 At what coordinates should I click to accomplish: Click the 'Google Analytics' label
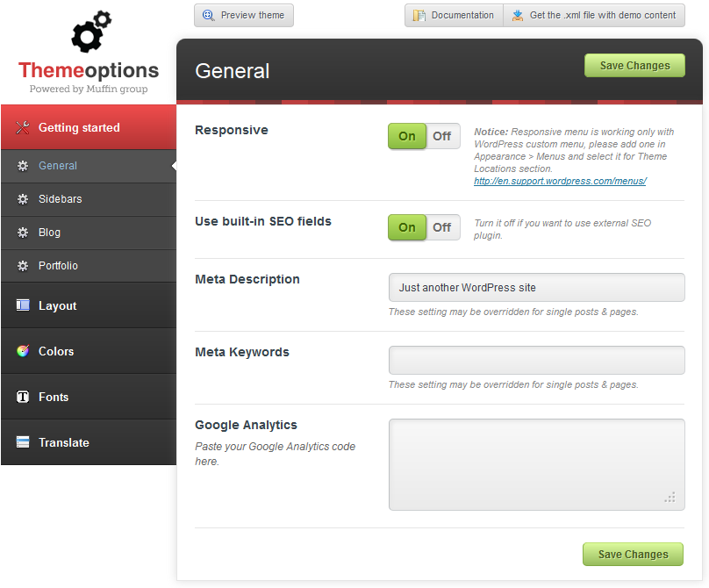(x=246, y=425)
